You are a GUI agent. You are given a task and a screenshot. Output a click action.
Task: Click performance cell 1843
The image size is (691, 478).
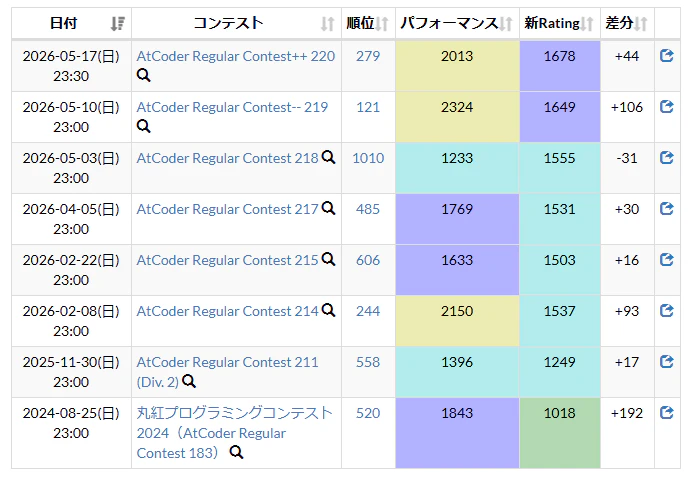point(457,433)
